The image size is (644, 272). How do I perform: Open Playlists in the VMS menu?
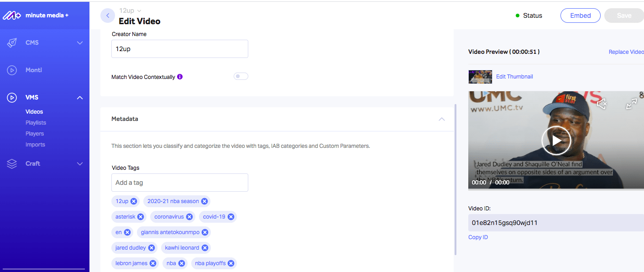[36, 123]
